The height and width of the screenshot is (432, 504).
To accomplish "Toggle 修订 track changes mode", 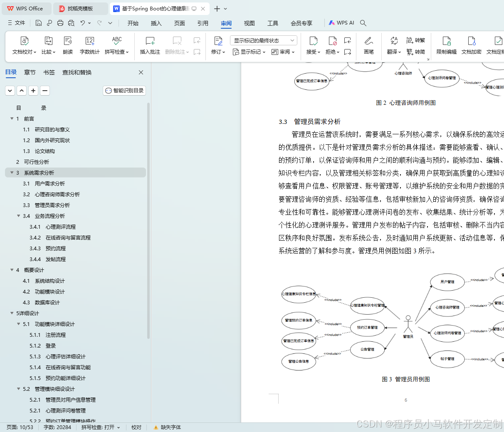I will pyautogui.click(x=218, y=46).
